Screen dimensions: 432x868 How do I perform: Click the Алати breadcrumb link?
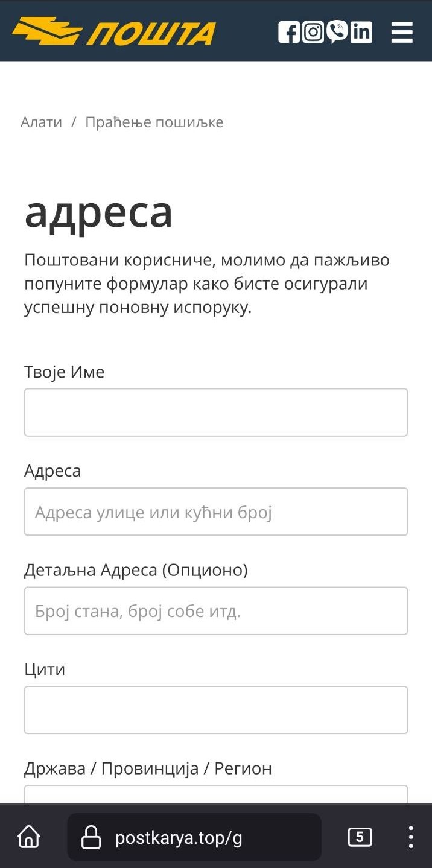41,122
